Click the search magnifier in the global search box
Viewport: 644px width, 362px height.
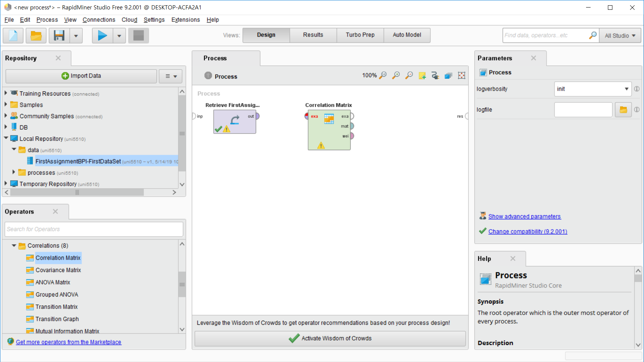click(x=593, y=35)
